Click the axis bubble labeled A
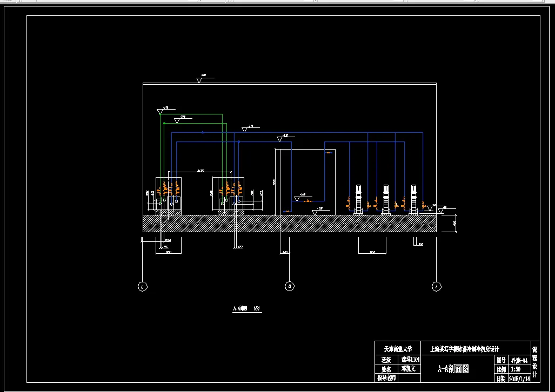555x392 pixels. [x=437, y=287]
